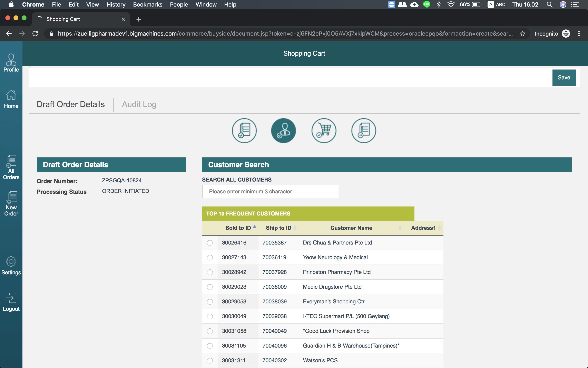Open the History menu
The height and width of the screenshot is (368, 588).
pos(116,5)
